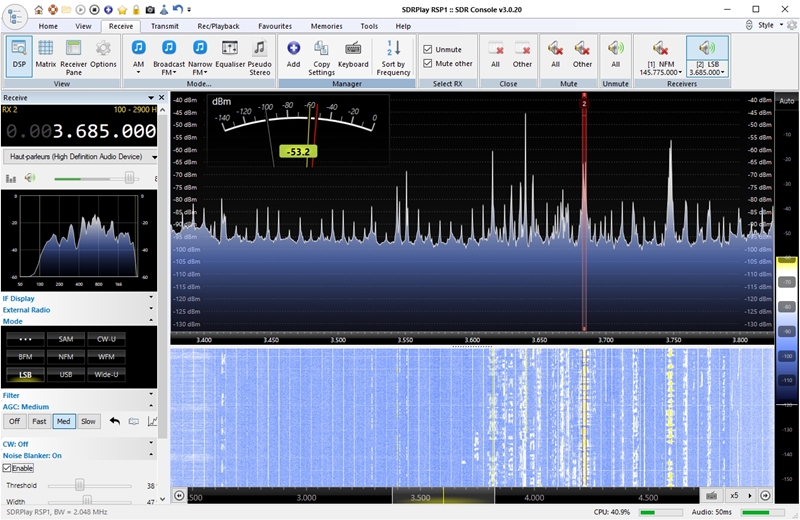Open Keyboard manager

coord(353,55)
